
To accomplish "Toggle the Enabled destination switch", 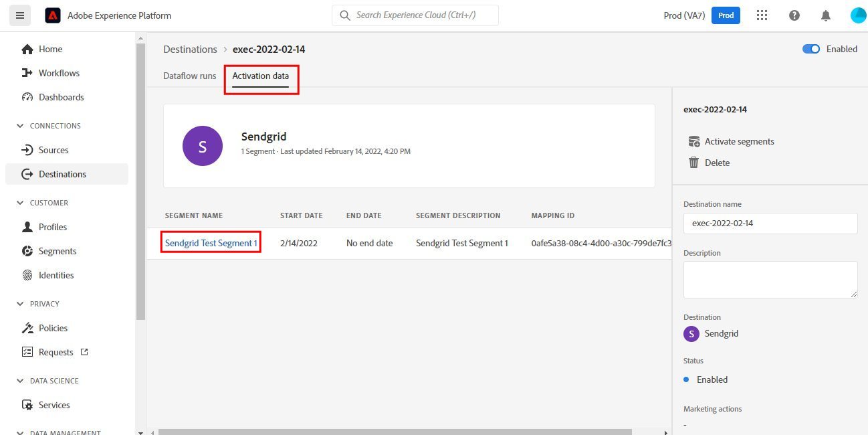I will click(811, 49).
